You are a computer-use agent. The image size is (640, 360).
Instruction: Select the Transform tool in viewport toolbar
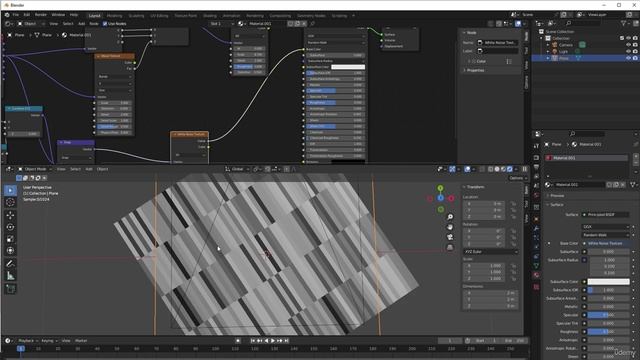[10, 251]
